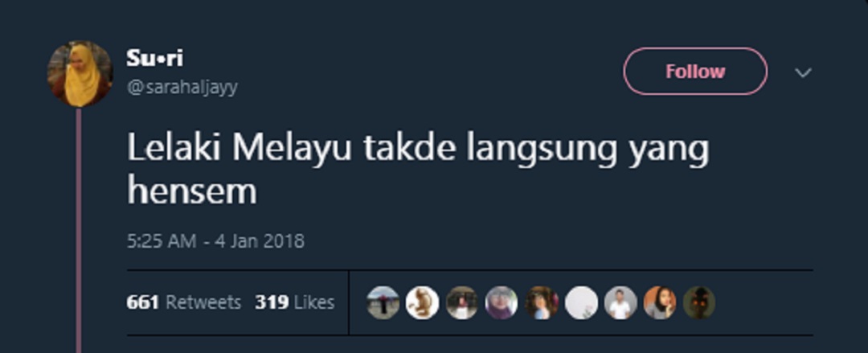
Task: View the 319 Likes list
Action: pyautogui.click(x=294, y=302)
